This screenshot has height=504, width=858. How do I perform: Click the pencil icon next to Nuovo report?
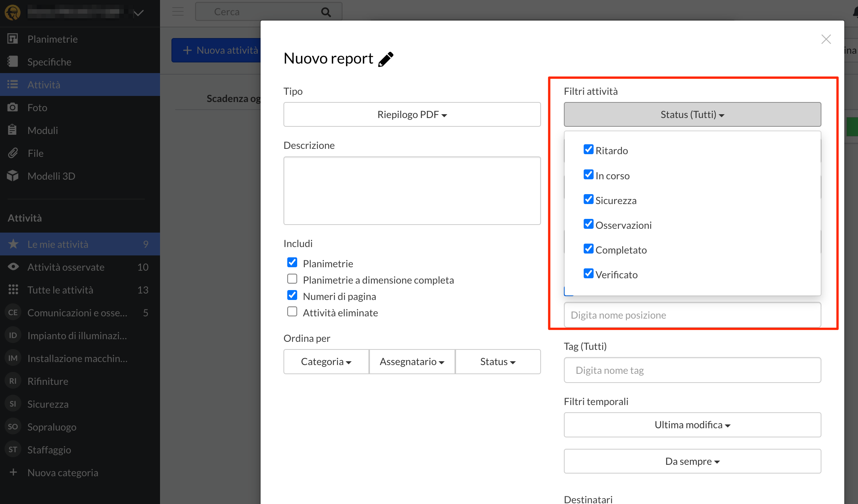tap(386, 59)
